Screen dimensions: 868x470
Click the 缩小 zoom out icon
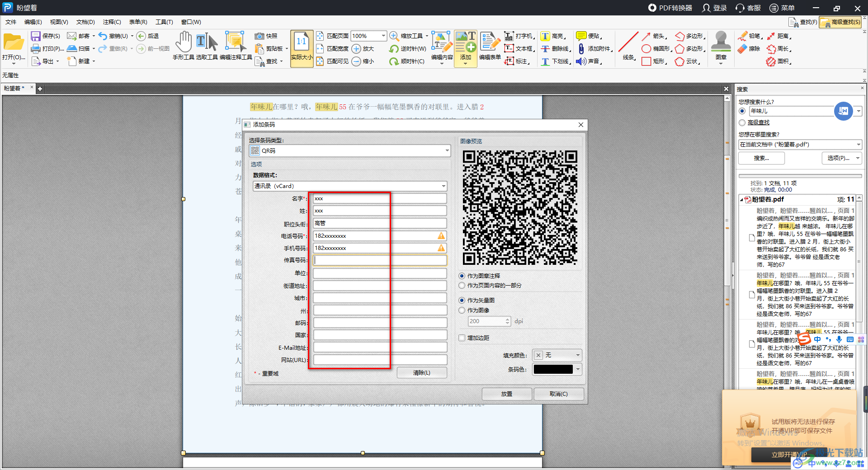pos(356,61)
